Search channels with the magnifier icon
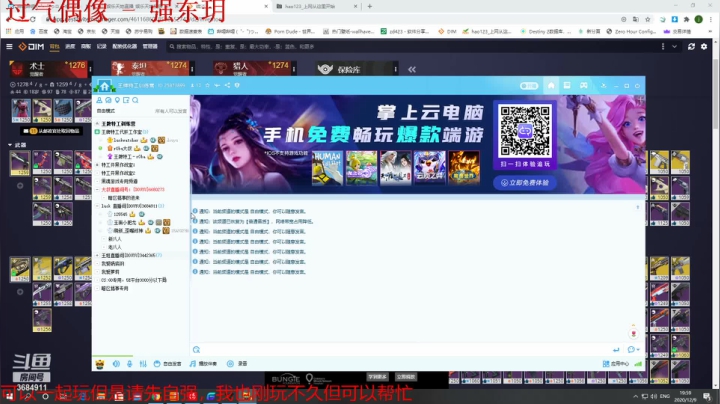720x404 pixels. pos(135,100)
